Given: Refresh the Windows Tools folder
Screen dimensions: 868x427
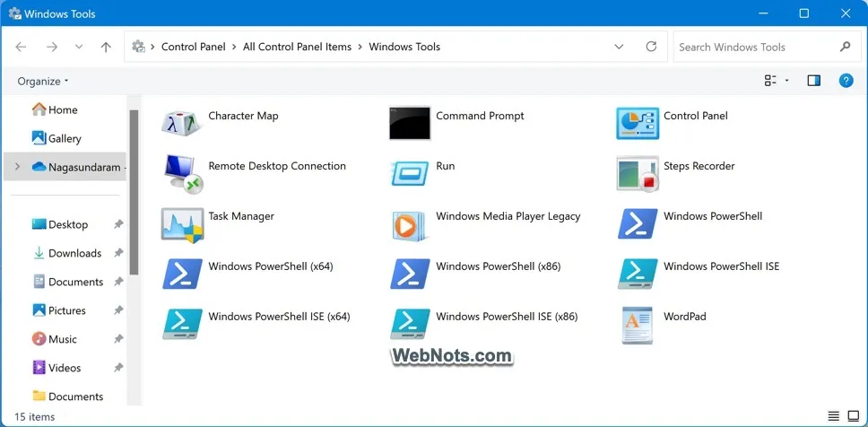Looking at the screenshot, I should click(x=652, y=47).
